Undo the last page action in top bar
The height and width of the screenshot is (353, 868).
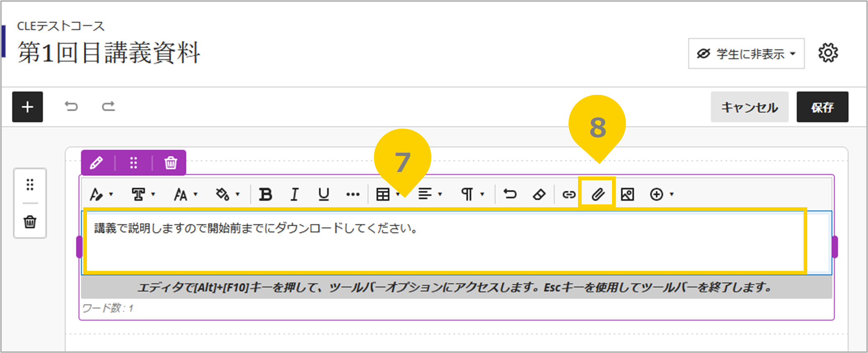71,107
